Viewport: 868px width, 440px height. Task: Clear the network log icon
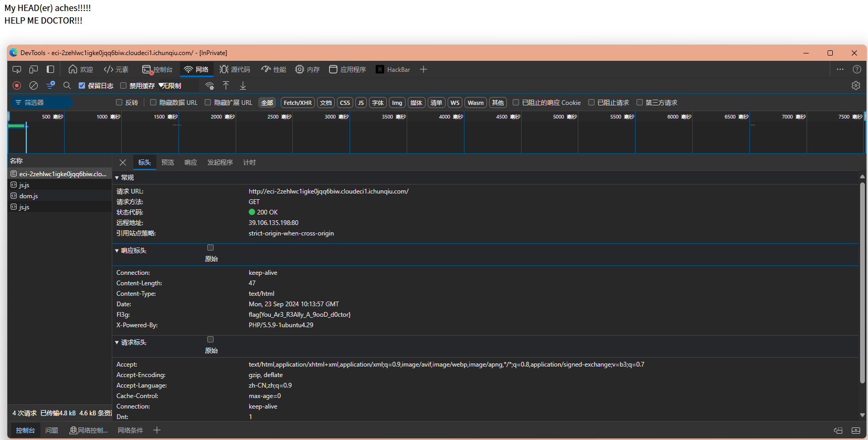[34, 85]
